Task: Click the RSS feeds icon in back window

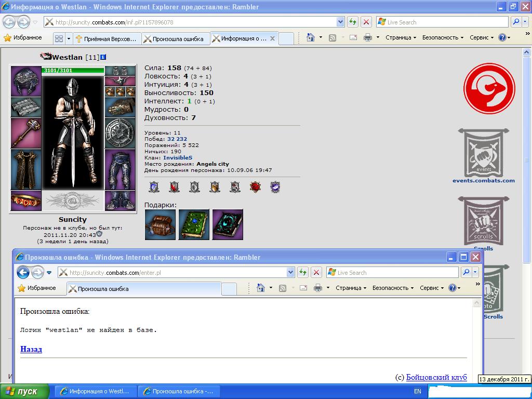Action: point(332,38)
